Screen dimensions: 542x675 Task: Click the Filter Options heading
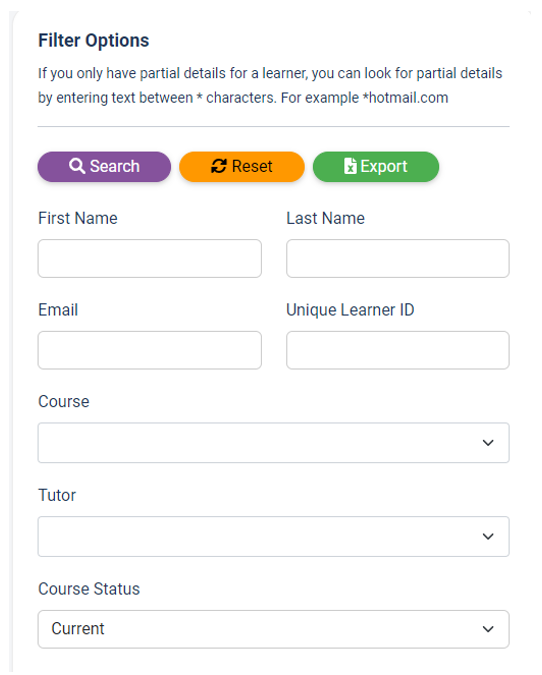point(94,41)
